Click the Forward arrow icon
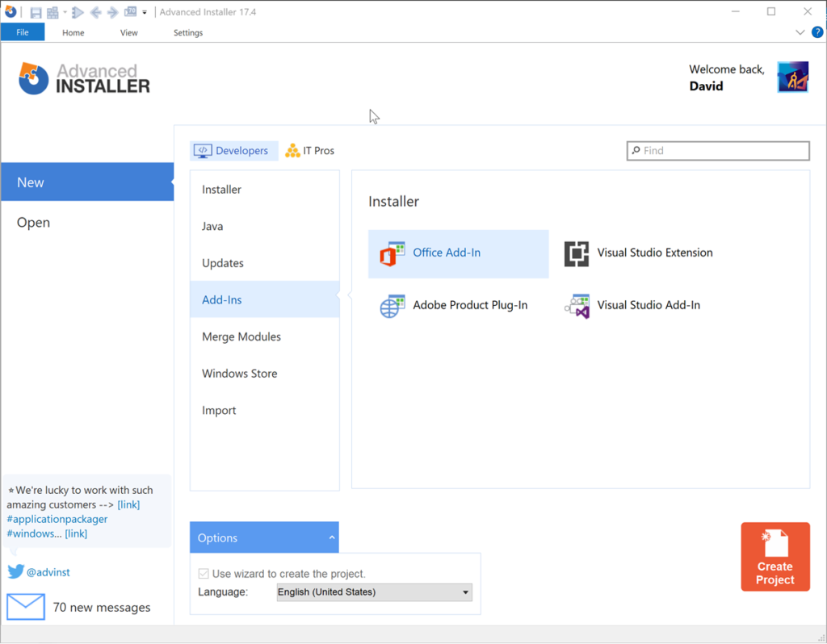This screenshot has height=644, width=827. coord(112,12)
